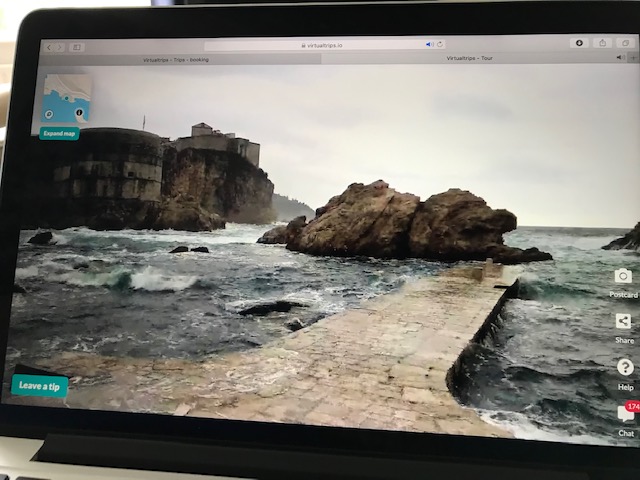
Task: Select the Virtualtrips Tour tab
Action: pyautogui.click(x=472, y=59)
